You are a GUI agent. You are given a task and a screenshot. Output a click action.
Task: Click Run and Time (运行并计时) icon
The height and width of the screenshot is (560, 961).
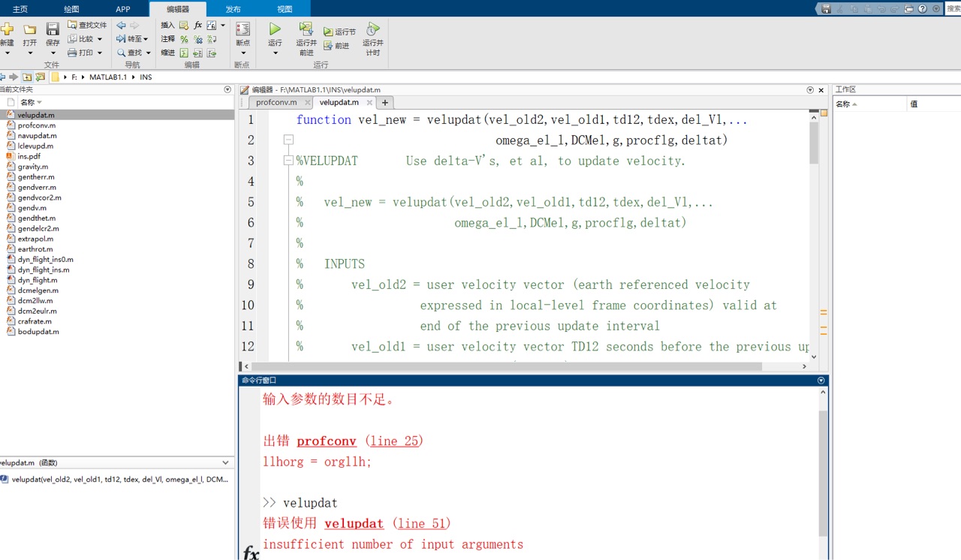point(372,29)
